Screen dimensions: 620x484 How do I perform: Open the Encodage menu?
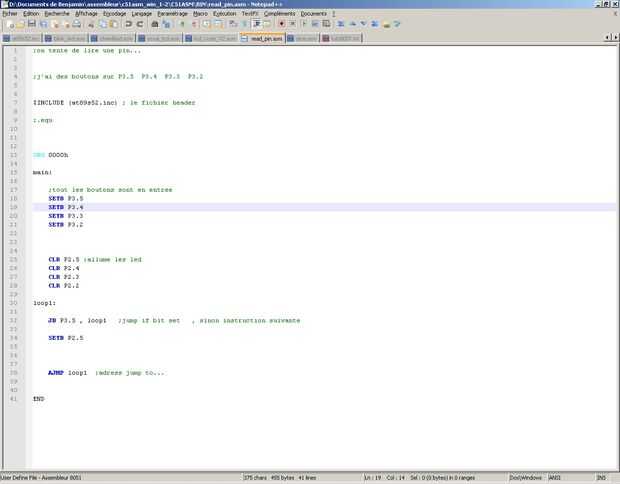(x=114, y=13)
